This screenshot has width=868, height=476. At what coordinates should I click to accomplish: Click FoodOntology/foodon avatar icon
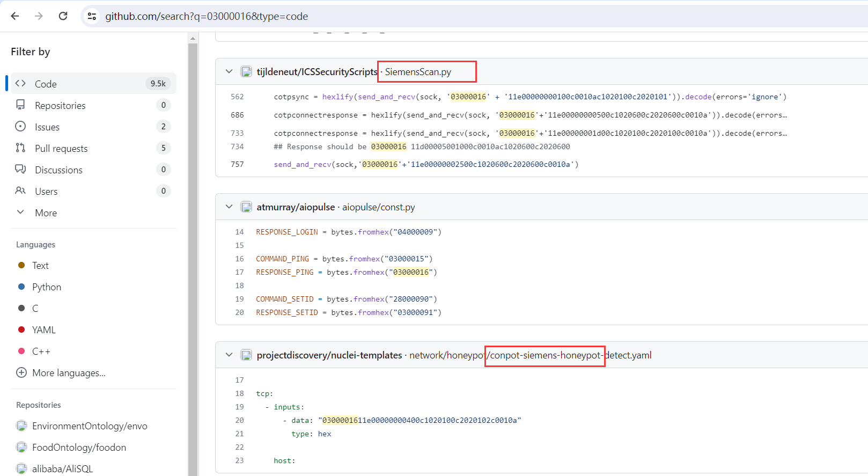click(21, 447)
